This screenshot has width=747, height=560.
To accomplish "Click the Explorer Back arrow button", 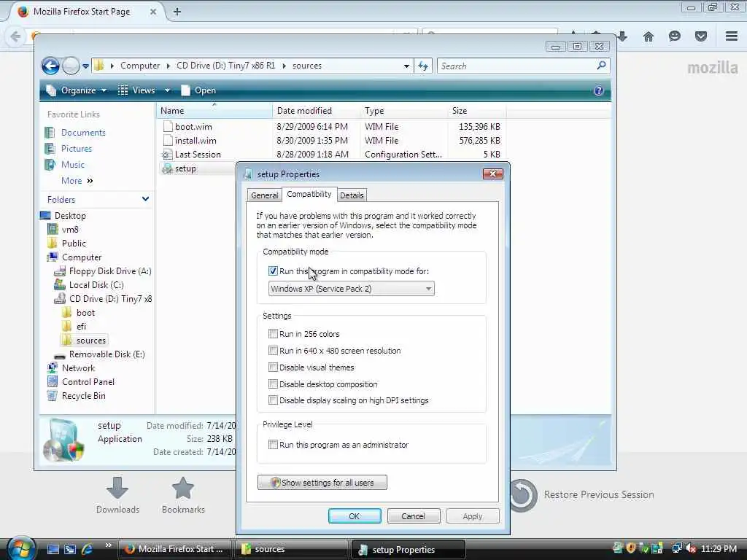I will 50,66.
